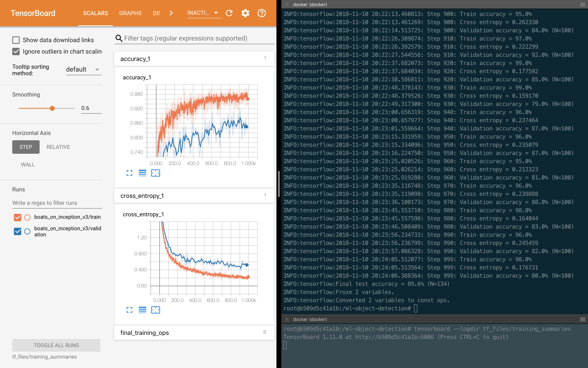
Task: Toggle y-axis log scale on the accuracy_1 chart
Action: [x=142, y=173]
